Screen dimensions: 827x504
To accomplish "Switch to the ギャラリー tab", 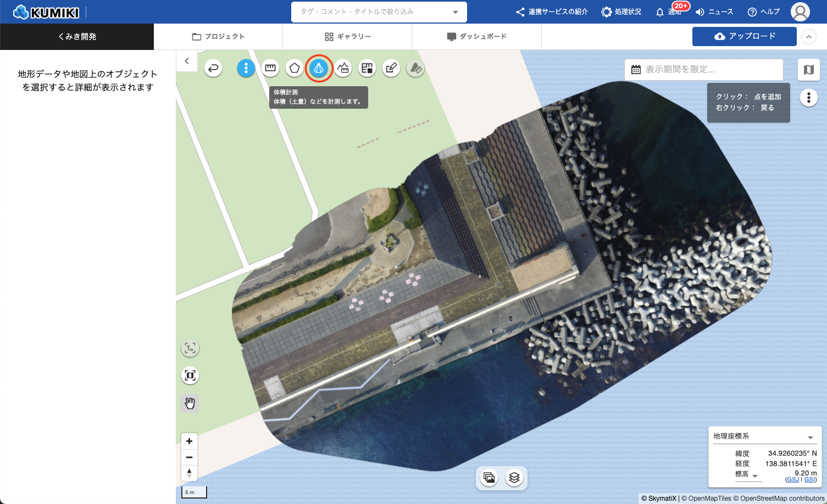I will [x=347, y=37].
